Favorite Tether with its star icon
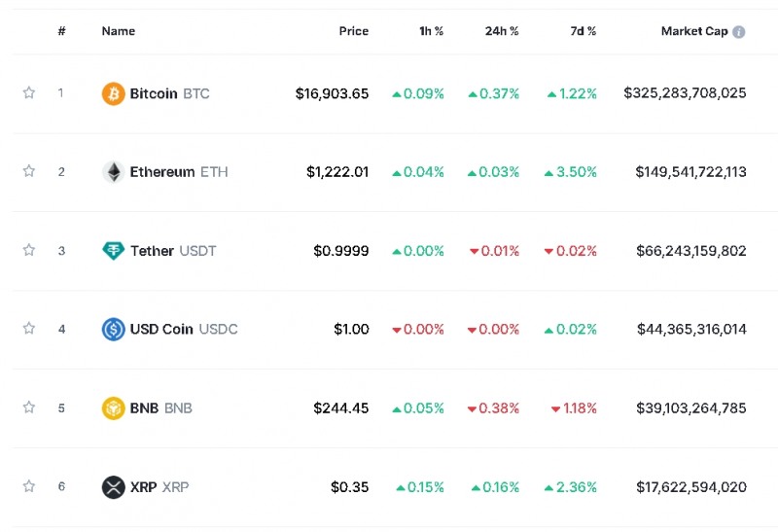 tap(29, 250)
